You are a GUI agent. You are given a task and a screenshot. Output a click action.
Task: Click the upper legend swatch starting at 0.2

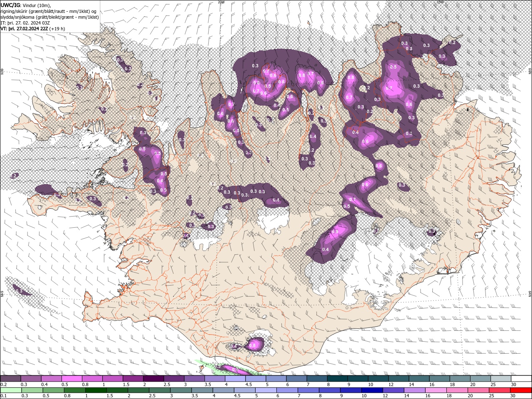pyautogui.click(x=10, y=379)
